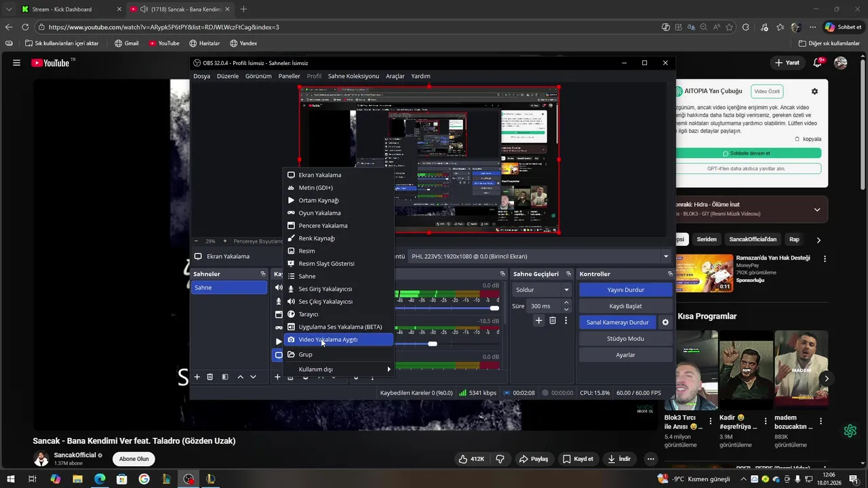
Task: Open more actions three-dot button under video
Action: (650, 459)
